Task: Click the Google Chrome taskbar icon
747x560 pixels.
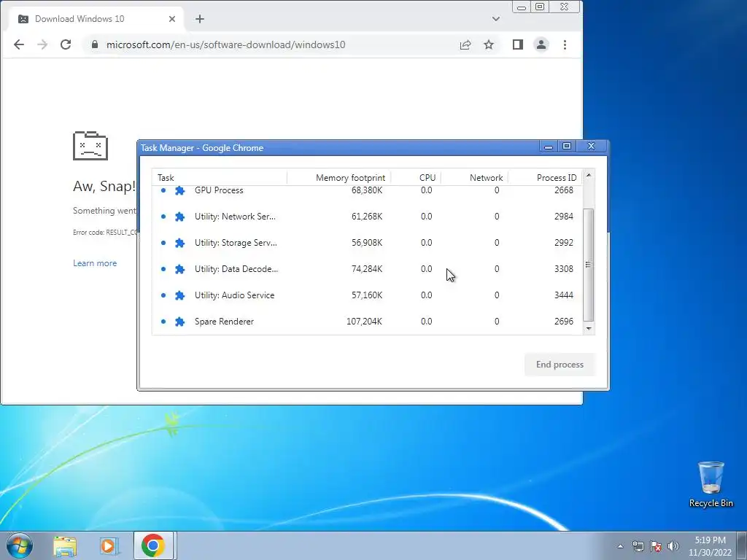Action: [x=153, y=545]
